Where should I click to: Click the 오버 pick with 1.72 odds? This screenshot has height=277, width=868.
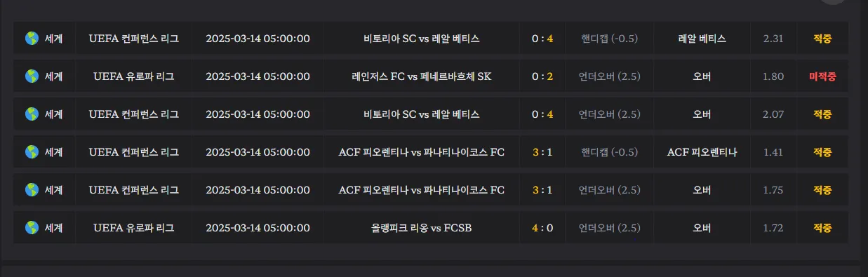(x=702, y=228)
